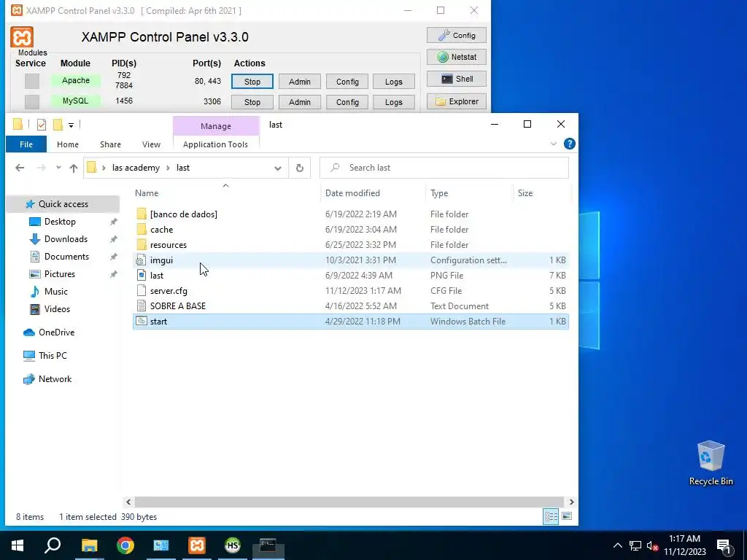Go up one folder level
The height and width of the screenshot is (560, 747).
(x=74, y=168)
